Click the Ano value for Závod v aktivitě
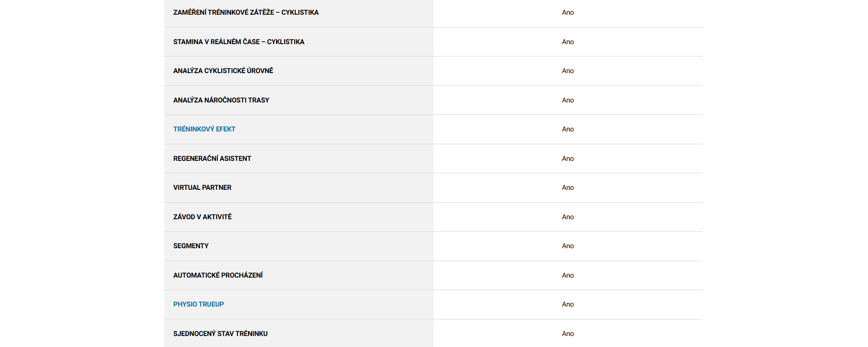The image size is (868, 347). click(567, 217)
